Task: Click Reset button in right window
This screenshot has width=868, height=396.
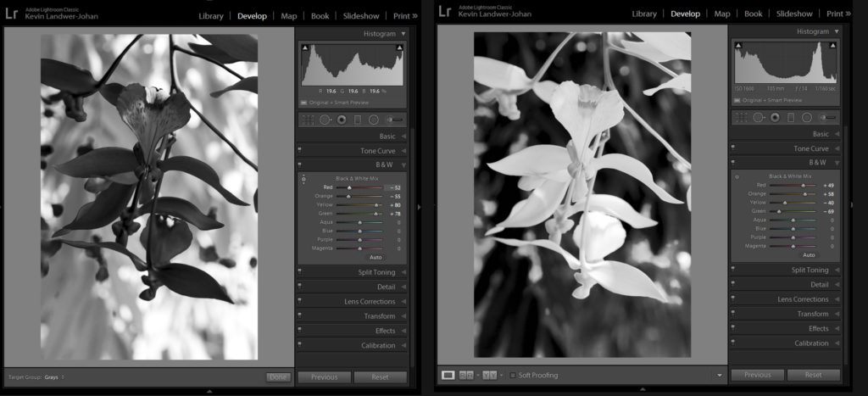Action: click(x=813, y=375)
